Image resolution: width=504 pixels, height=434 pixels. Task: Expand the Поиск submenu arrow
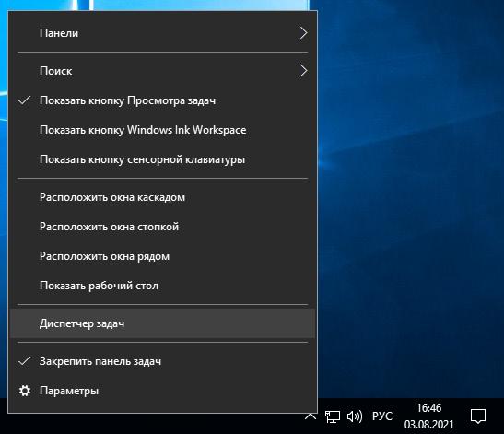click(x=303, y=71)
